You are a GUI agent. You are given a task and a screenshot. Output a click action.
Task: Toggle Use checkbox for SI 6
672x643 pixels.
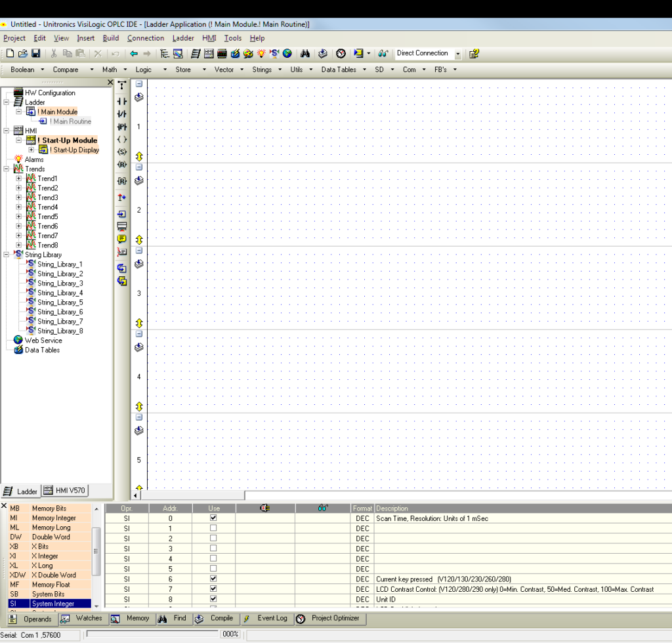point(213,579)
